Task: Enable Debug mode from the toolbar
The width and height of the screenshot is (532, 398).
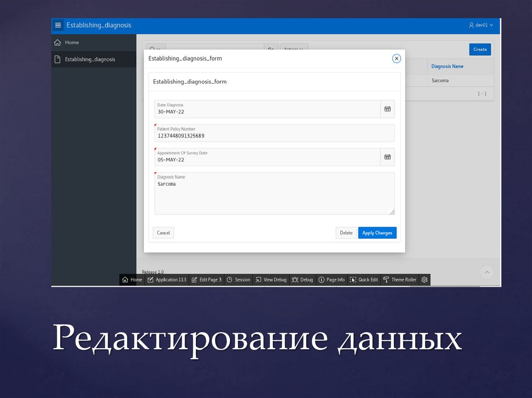Action: 302,280
